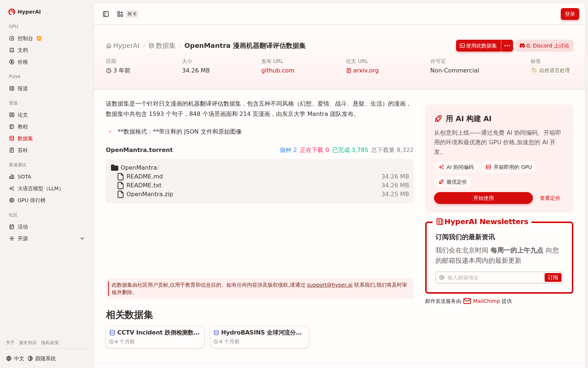Click the clock icon beside 3 年前
The image size is (588, 368).
[109, 71]
